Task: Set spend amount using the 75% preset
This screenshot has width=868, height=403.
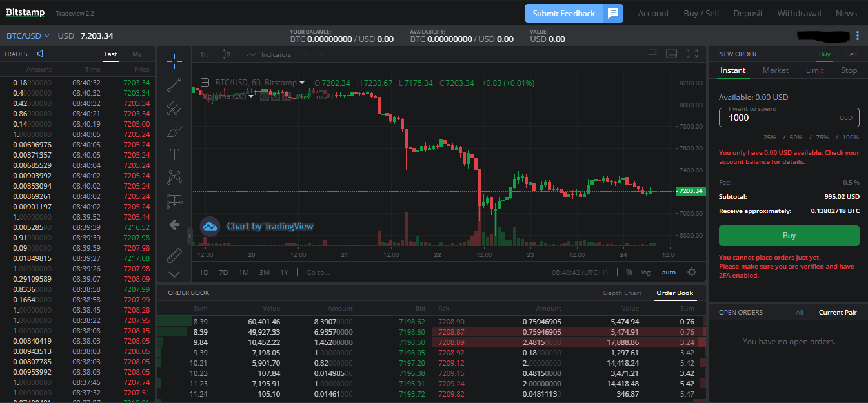Action: [821, 137]
